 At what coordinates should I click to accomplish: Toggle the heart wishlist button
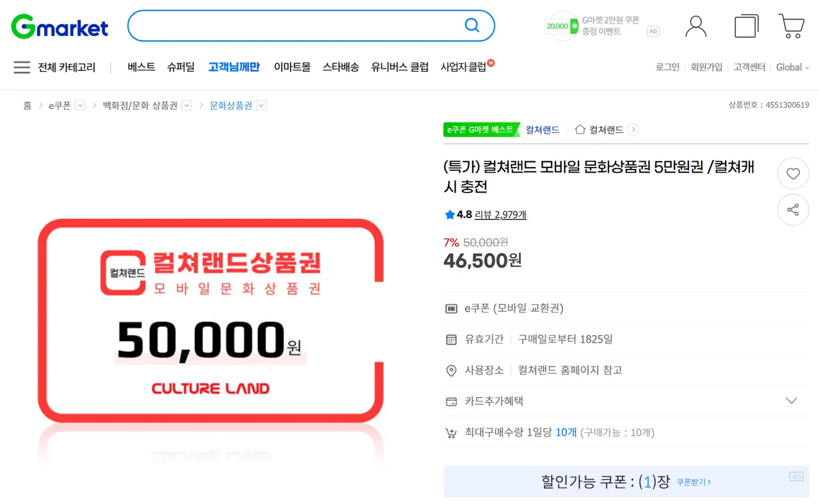[793, 173]
